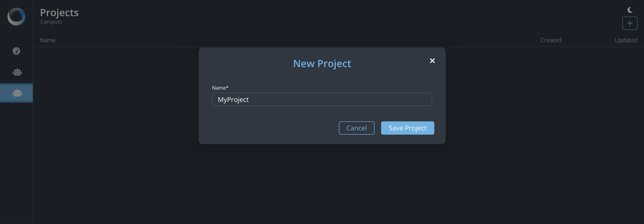644x224 pixels.
Task: Click the plus button to add project
Action: [x=630, y=23]
